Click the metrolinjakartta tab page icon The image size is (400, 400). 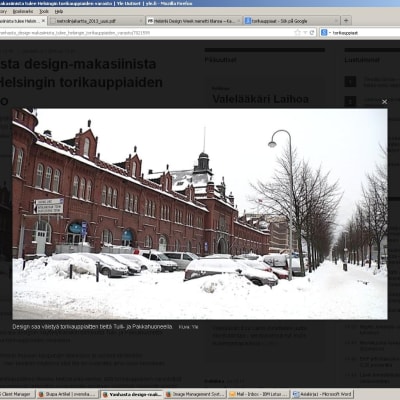pos(52,21)
